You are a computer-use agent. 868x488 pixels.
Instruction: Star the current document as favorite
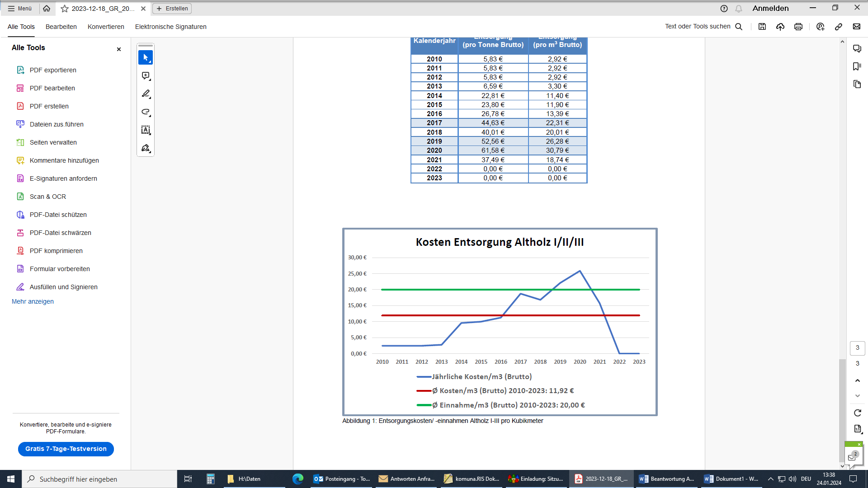(65, 9)
